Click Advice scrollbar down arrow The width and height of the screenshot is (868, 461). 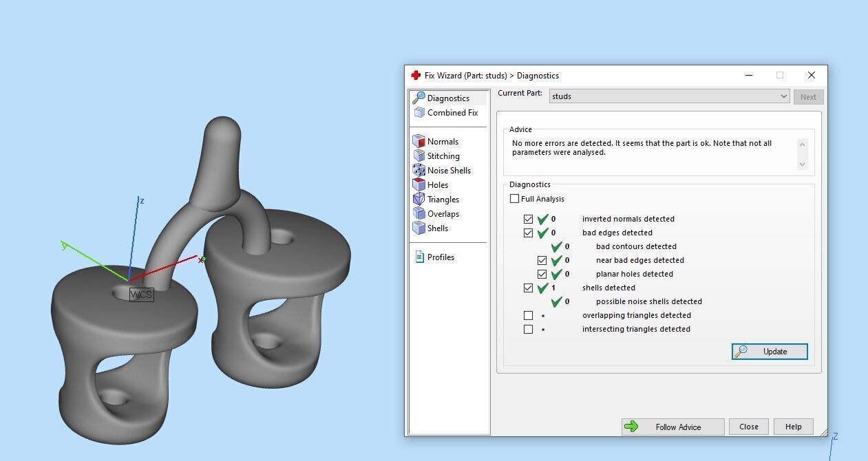802,164
